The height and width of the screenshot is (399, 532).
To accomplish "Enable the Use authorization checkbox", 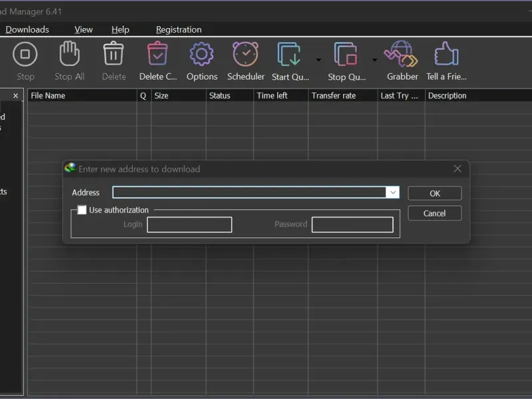I will (x=82, y=209).
